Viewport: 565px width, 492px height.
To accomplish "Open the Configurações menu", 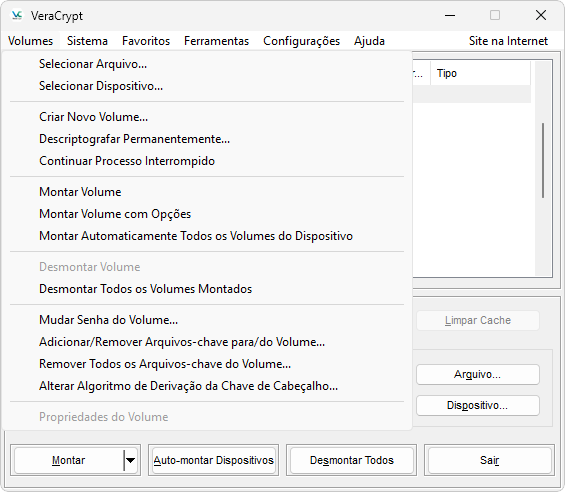I will click(302, 41).
